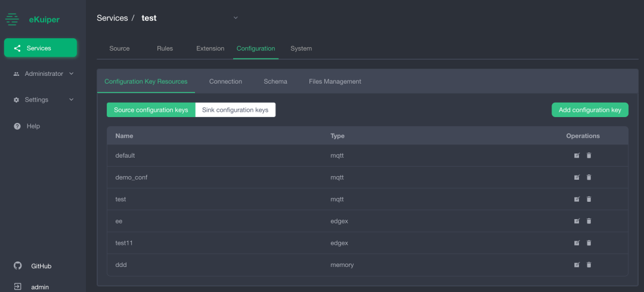Delete the ddd configuration key

click(x=589, y=265)
